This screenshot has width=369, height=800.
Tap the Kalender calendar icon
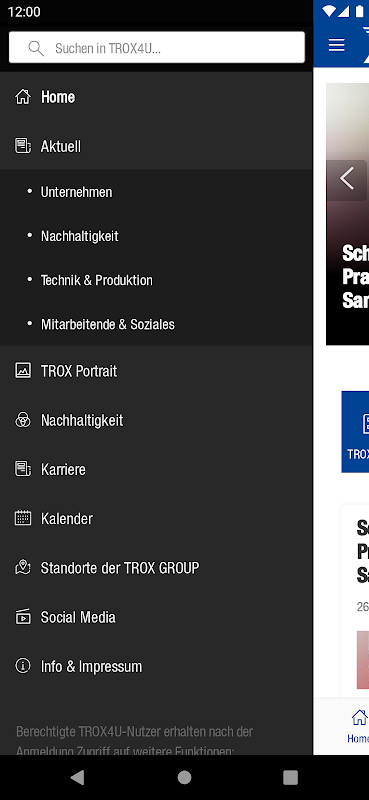point(22,518)
